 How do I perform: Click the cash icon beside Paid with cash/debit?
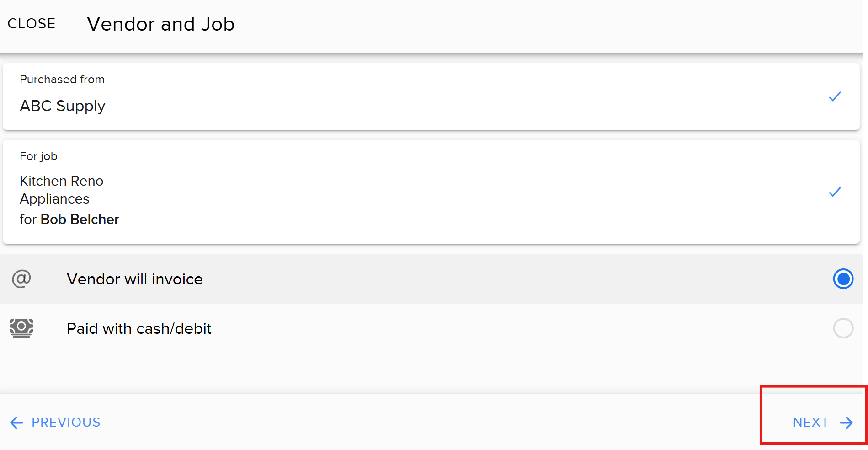click(x=21, y=328)
